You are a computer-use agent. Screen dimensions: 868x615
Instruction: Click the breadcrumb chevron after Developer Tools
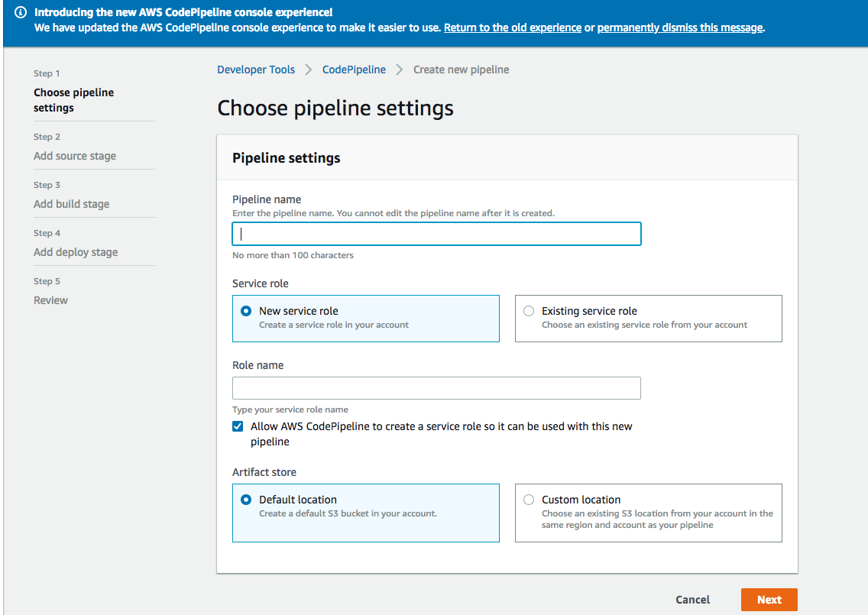pyautogui.click(x=309, y=70)
